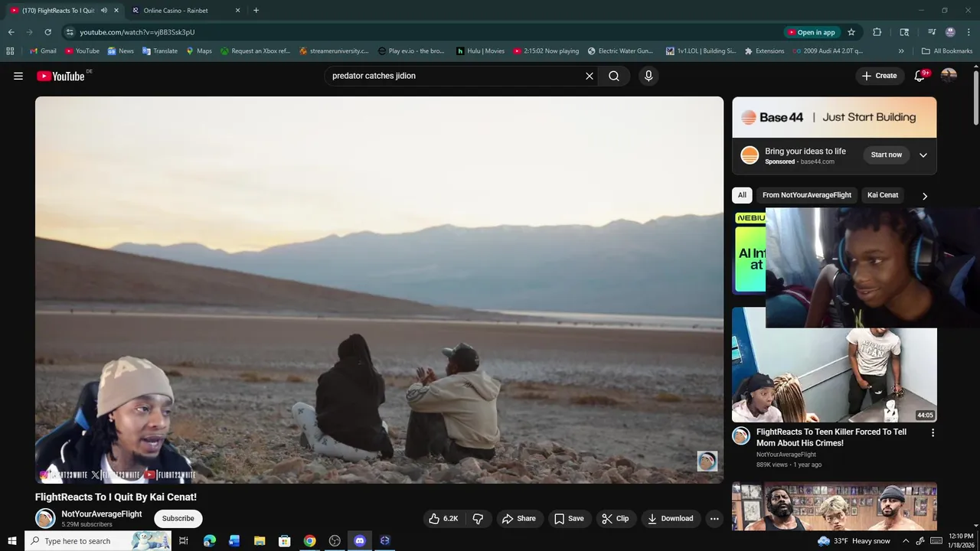The image size is (980, 551).
Task: Clear the search query with the X
Action: (x=590, y=76)
